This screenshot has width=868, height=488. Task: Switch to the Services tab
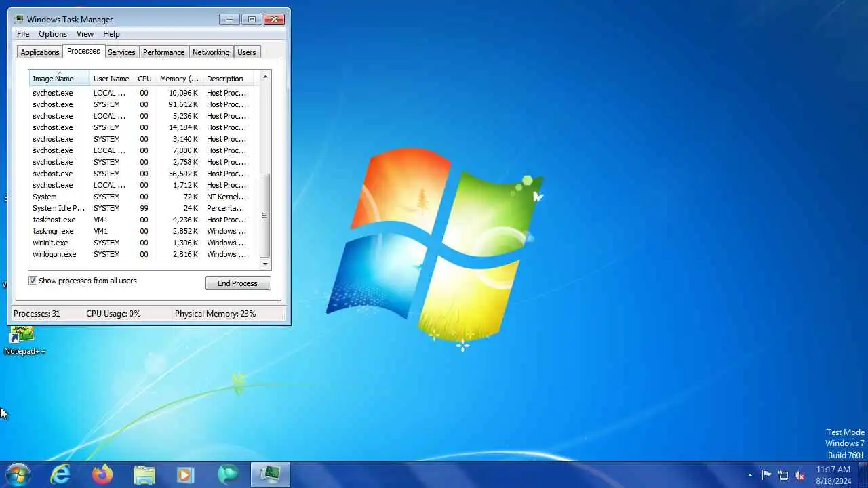tap(121, 52)
